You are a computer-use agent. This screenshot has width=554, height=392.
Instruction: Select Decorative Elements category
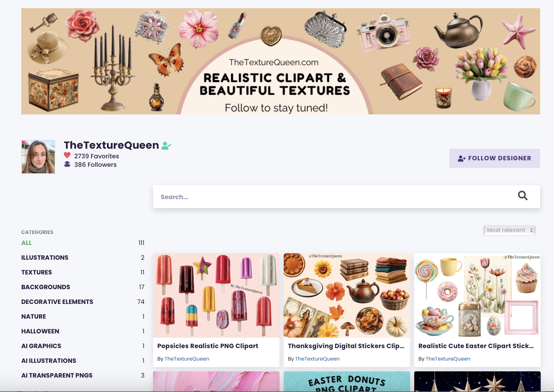(57, 302)
